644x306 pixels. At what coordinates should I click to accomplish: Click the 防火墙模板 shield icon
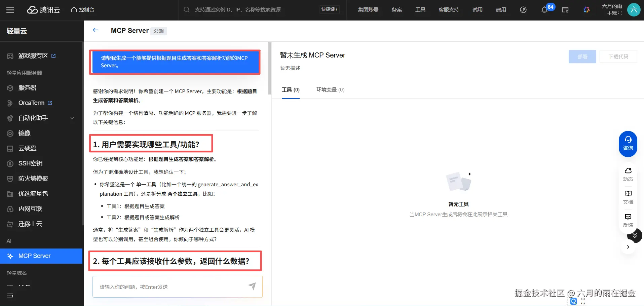point(10,179)
